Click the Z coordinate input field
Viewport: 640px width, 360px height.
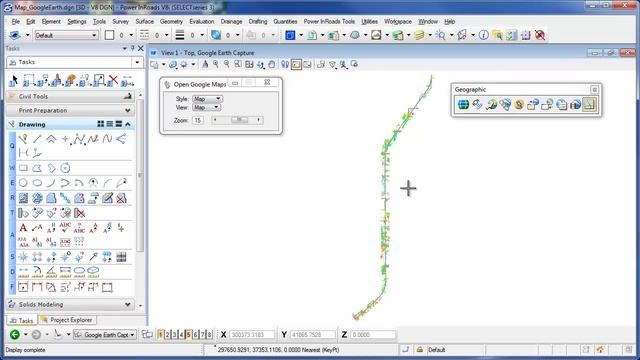[x=373, y=335]
